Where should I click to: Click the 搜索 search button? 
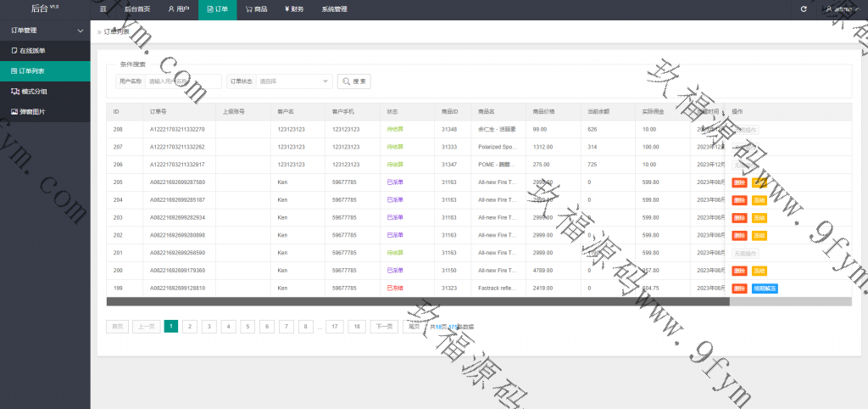coord(354,81)
